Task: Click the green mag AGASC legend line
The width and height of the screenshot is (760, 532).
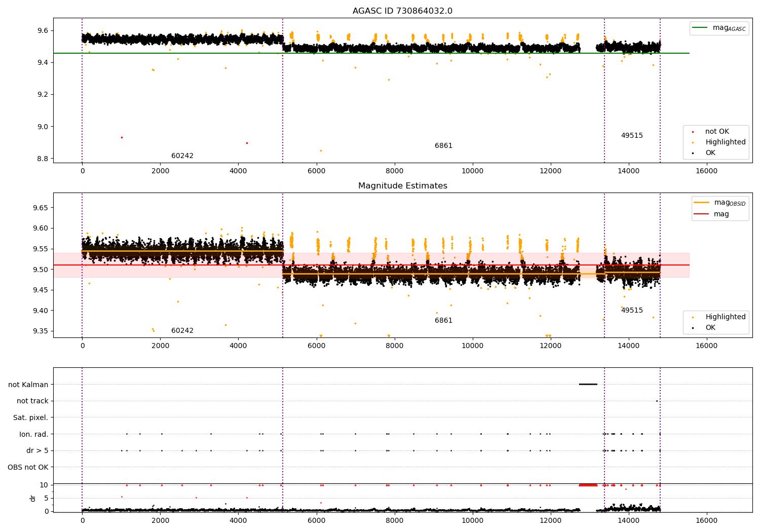Action: [x=700, y=28]
